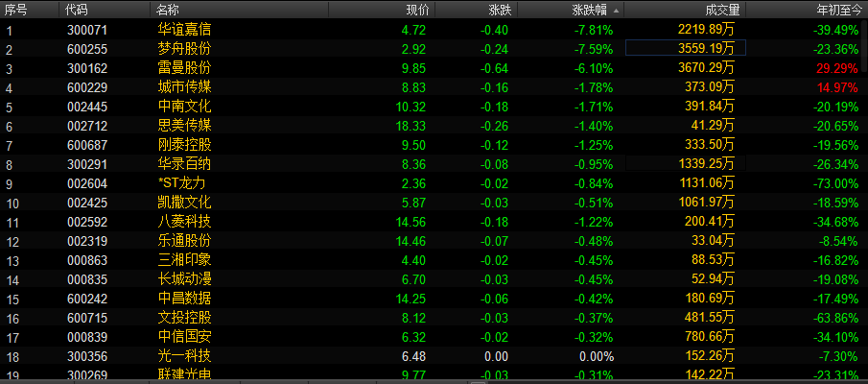Click the *ST龙力 stock name
868x384 pixels.
tap(181, 183)
